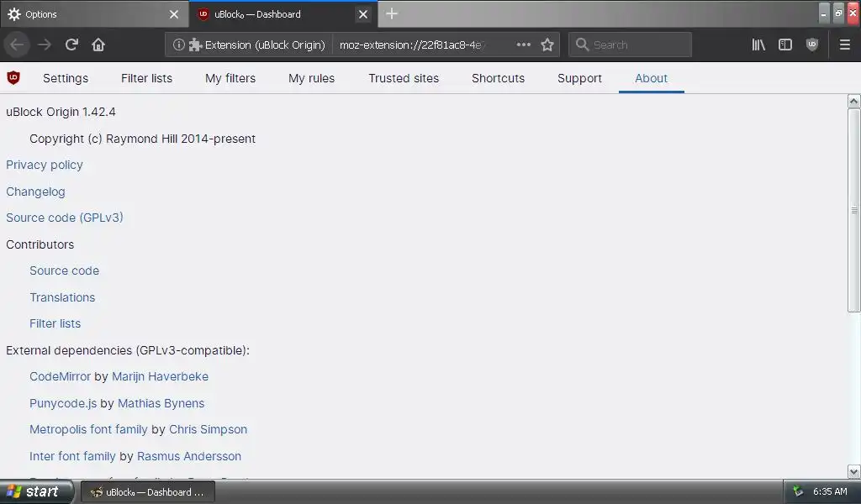The image size is (861, 504).
Task: Switch to the Options browser tab
Action: click(x=94, y=14)
